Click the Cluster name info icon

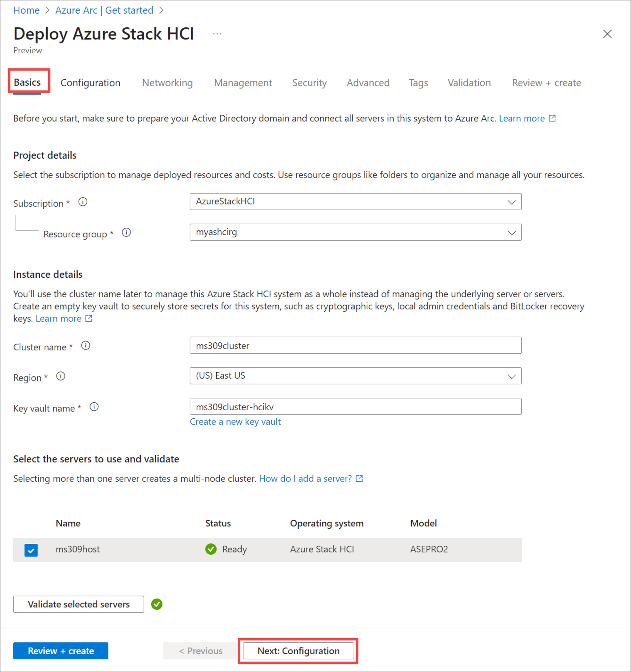coord(86,346)
